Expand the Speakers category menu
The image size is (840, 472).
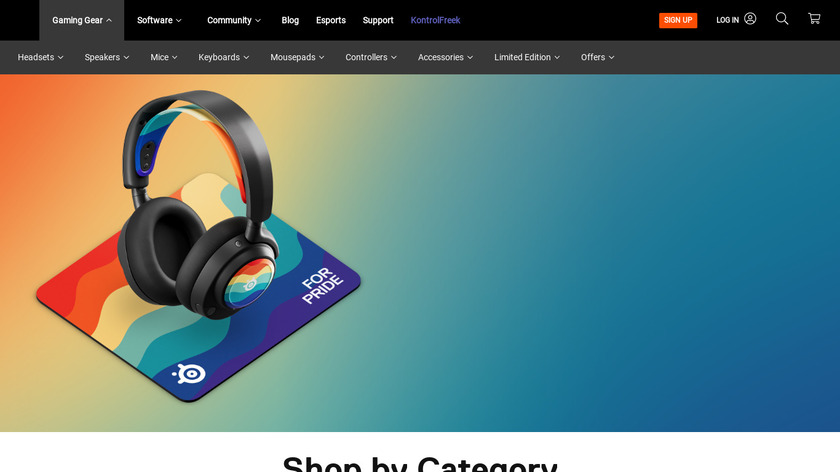tap(107, 57)
